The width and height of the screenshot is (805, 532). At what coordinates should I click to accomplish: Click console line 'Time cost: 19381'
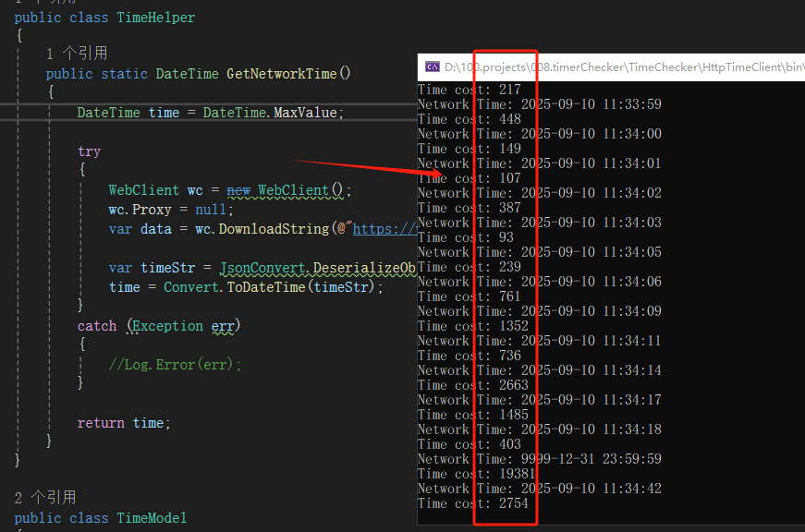pyautogui.click(x=477, y=474)
